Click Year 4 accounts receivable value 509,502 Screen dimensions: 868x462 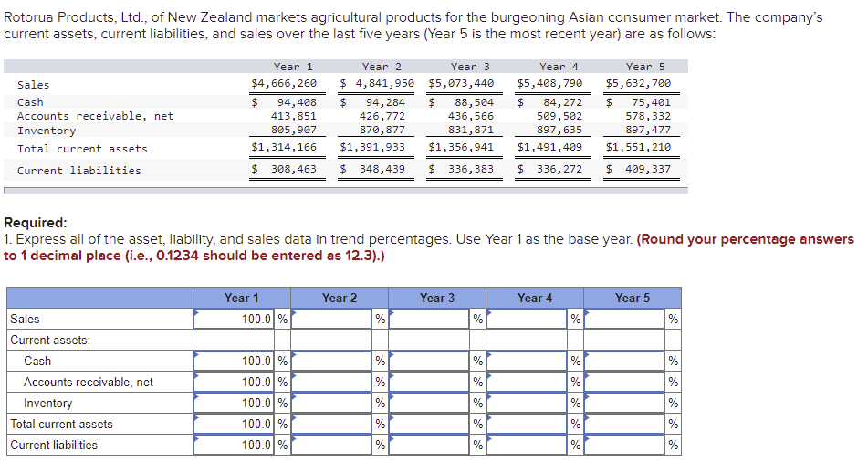(x=559, y=116)
